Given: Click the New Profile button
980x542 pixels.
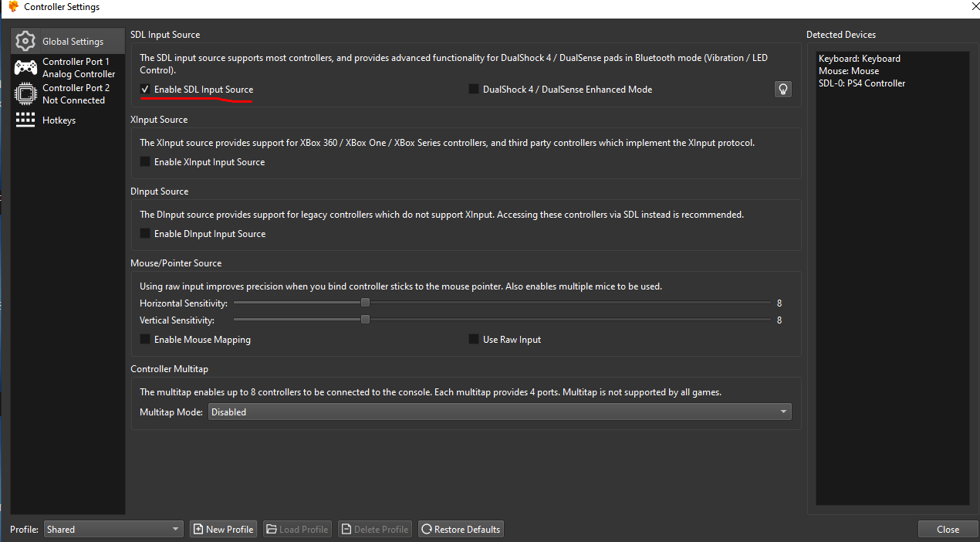Looking at the screenshot, I should click(224, 529).
